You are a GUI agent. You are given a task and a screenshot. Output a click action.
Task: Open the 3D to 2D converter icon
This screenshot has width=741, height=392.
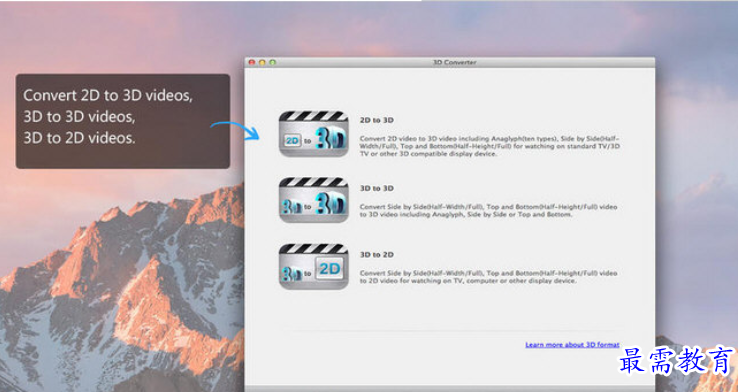[314, 266]
